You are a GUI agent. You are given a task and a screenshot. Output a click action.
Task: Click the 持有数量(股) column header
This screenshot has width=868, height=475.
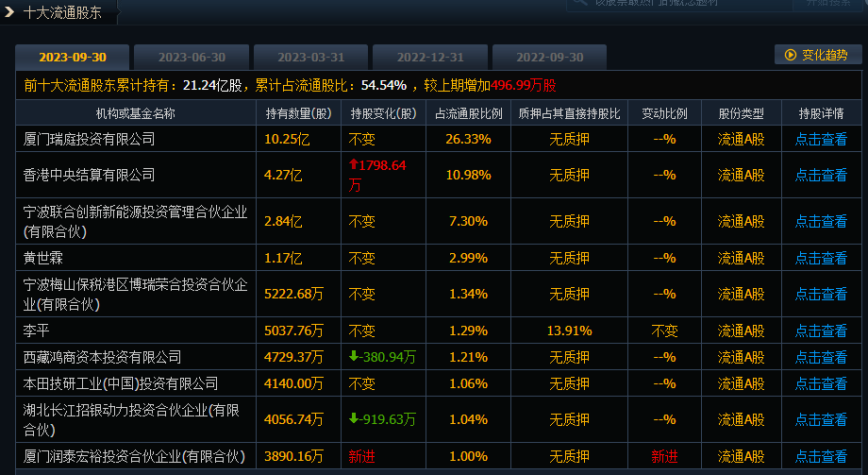click(x=298, y=113)
